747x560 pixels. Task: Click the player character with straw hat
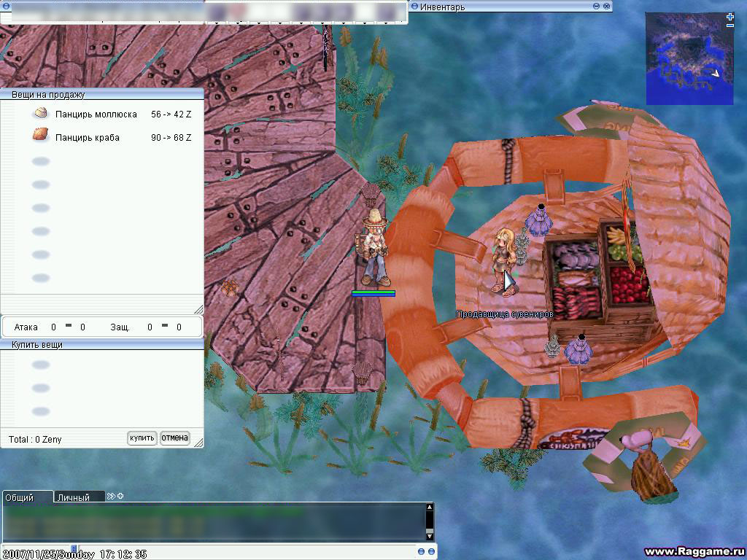374,248
